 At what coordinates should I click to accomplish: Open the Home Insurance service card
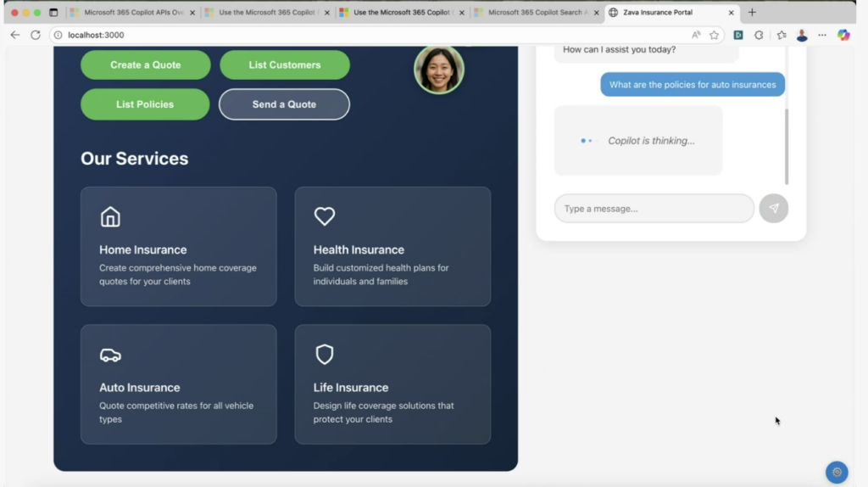[178, 246]
